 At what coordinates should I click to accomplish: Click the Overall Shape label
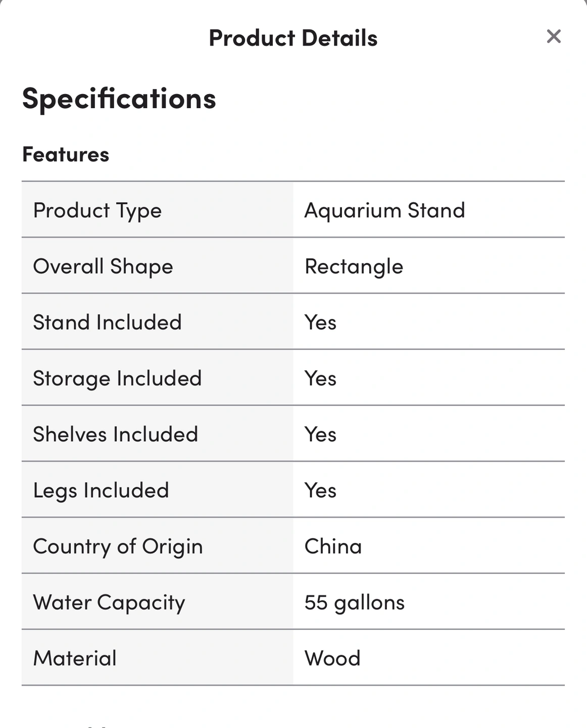click(103, 266)
